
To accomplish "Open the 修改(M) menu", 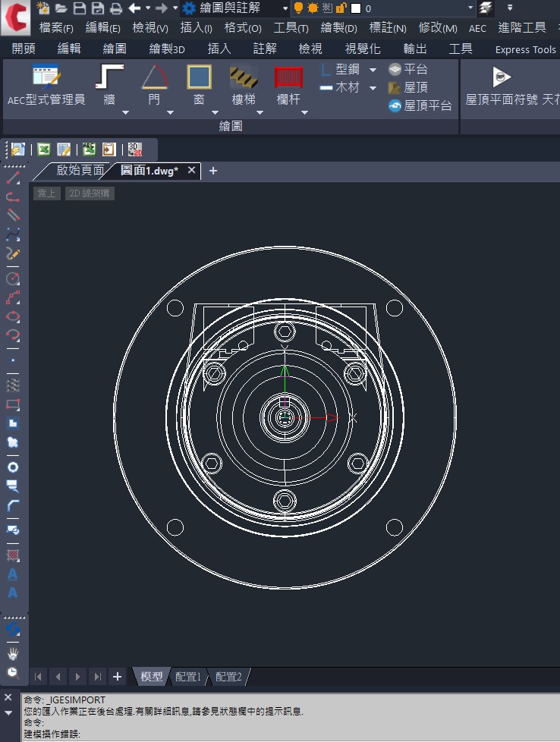I will 438,28.
